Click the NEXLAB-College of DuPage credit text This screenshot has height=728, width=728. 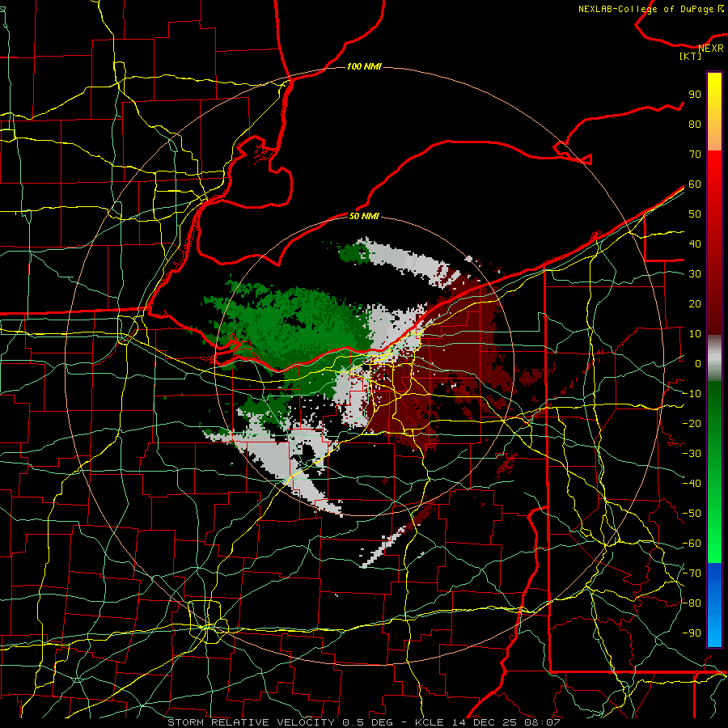point(645,9)
